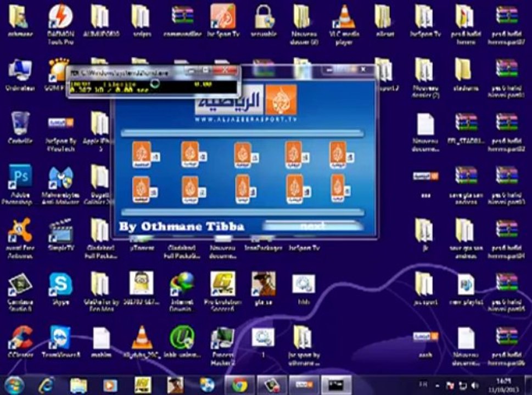The image size is (532, 395).
Task: Select Internet Download Manager desktop shortcut
Action: (182, 292)
